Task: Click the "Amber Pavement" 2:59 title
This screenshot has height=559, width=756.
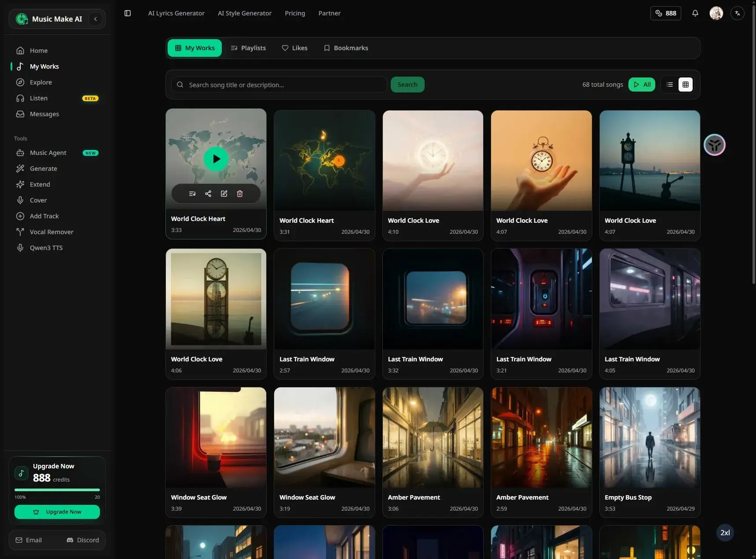Action: (522, 497)
